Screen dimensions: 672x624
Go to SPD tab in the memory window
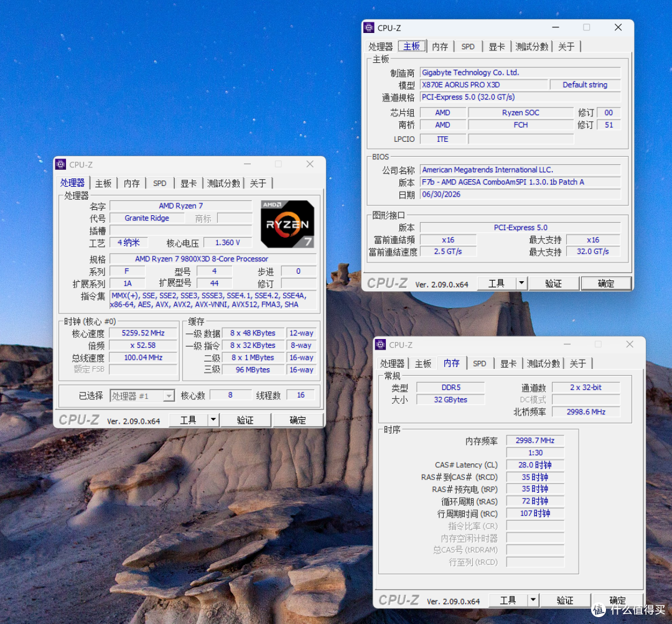tap(480, 363)
